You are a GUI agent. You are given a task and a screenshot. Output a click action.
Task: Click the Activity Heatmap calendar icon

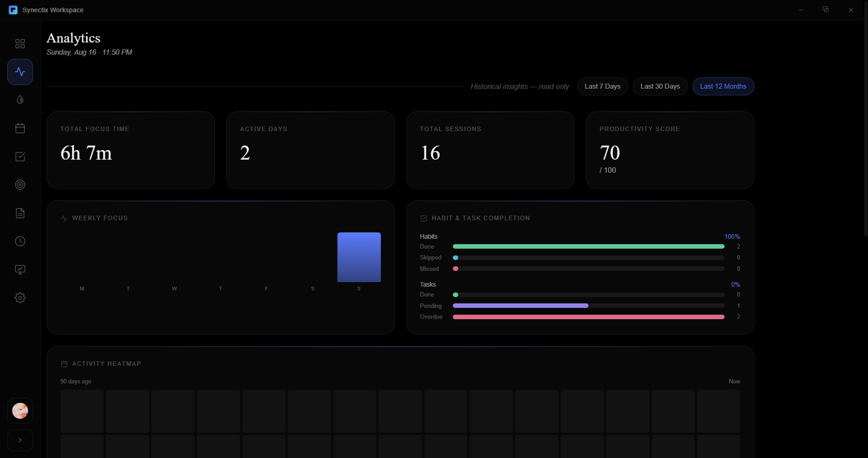coord(64,364)
